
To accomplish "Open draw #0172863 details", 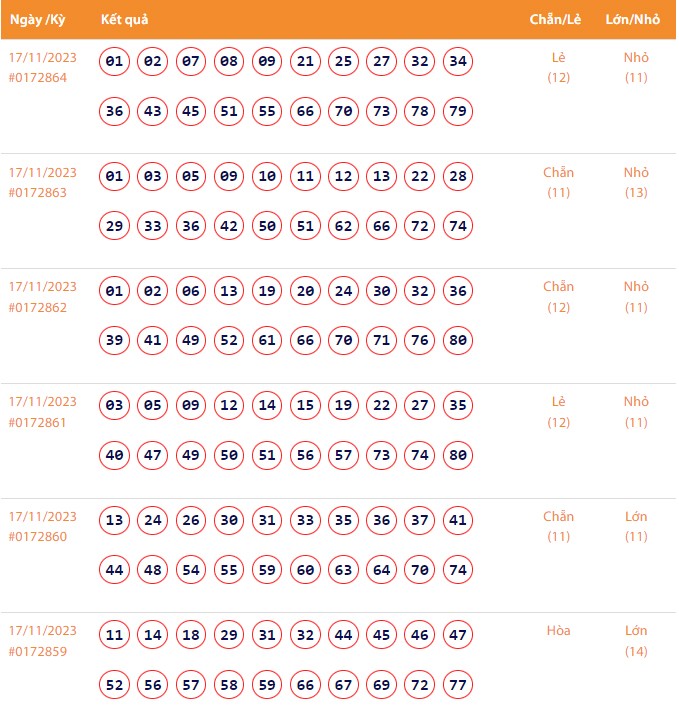I will tap(38, 192).
